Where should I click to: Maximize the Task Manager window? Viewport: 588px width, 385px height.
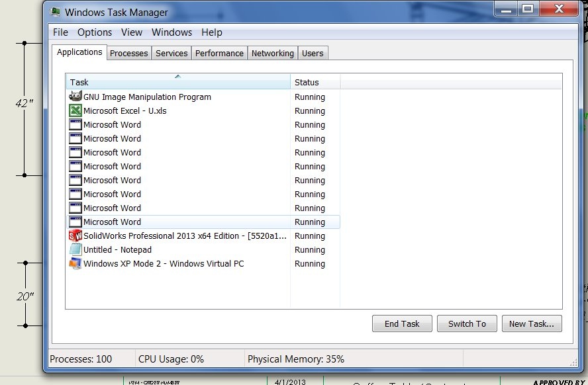528,9
